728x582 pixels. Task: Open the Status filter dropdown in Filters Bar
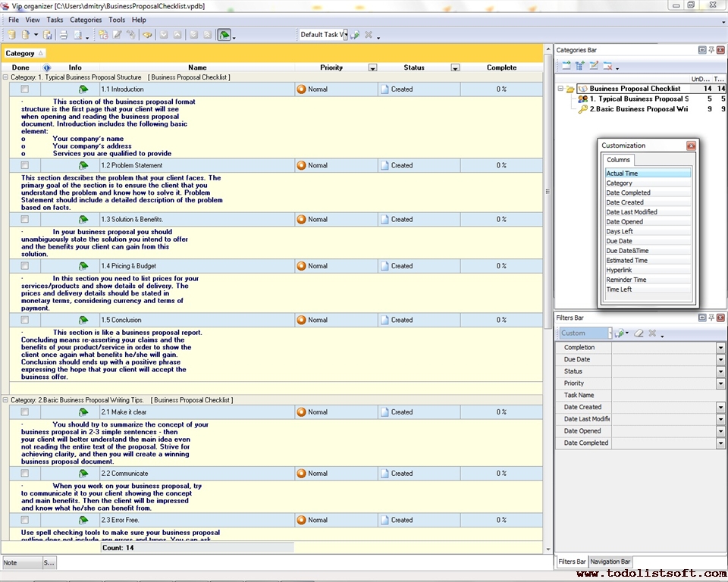[720, 371]
